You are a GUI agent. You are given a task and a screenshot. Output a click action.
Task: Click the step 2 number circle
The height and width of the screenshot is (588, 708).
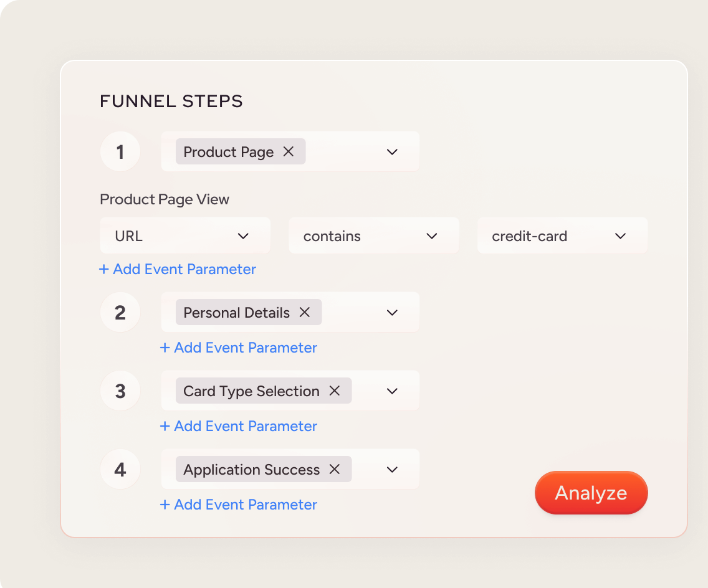120,312
